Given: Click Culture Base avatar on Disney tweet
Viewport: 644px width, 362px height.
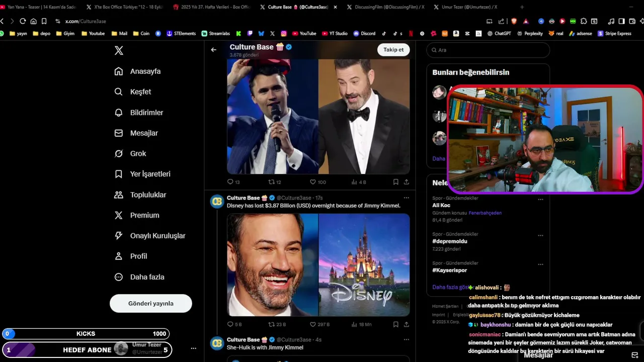Looking at the screenshot, I should (217, 201).
